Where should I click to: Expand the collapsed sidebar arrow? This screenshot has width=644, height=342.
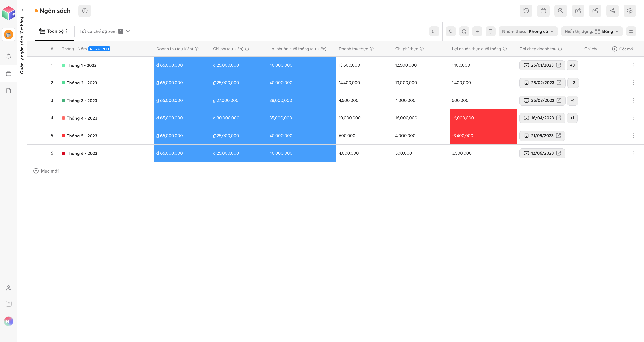click(22, 10)
